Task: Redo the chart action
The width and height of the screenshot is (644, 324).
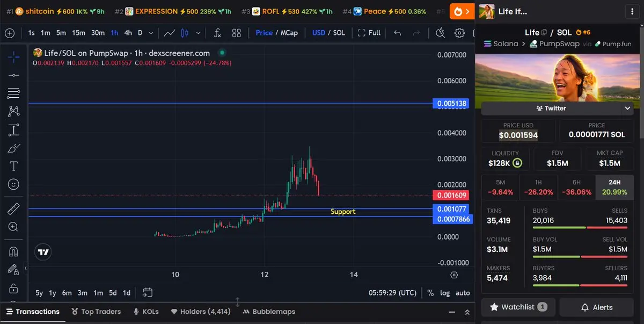Action: (416, 33)
